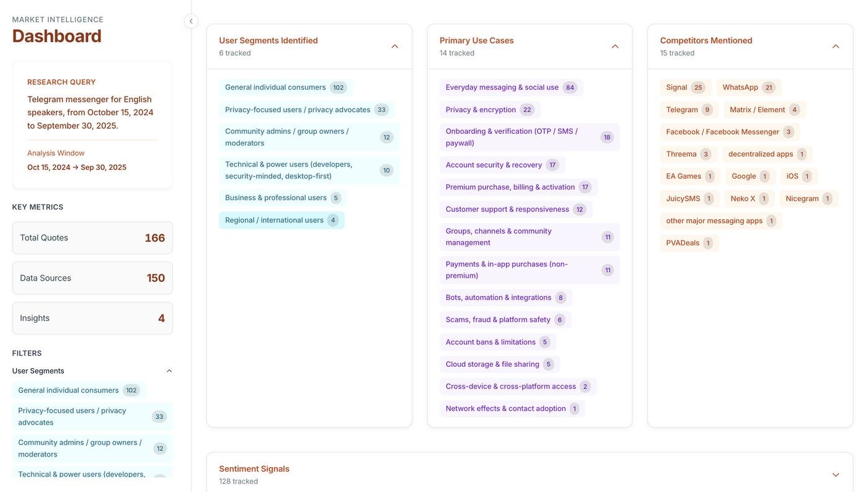The width and height of the screenshot is (868, 492).
Task: Toggle the Privacy-focused users filter in the sidebar
Action: pyautogui.click(x=92, y=416)
